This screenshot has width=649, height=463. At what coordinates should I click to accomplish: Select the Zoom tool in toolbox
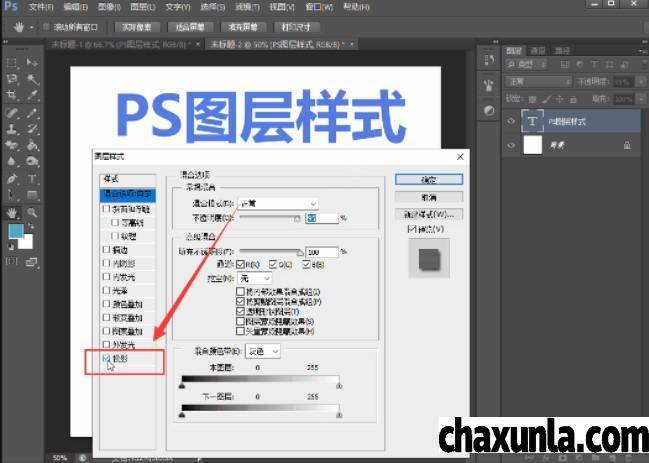(x=32, y=213)
